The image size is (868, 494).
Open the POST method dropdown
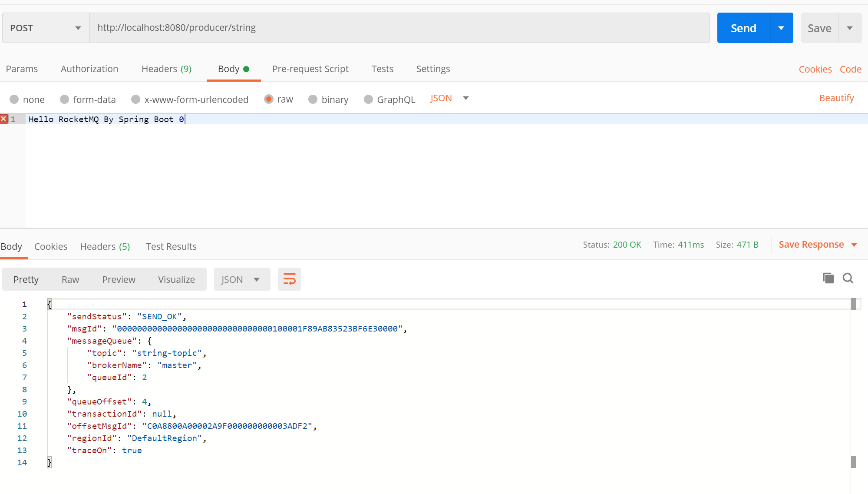pyautogui.click(x=46, y=28)
